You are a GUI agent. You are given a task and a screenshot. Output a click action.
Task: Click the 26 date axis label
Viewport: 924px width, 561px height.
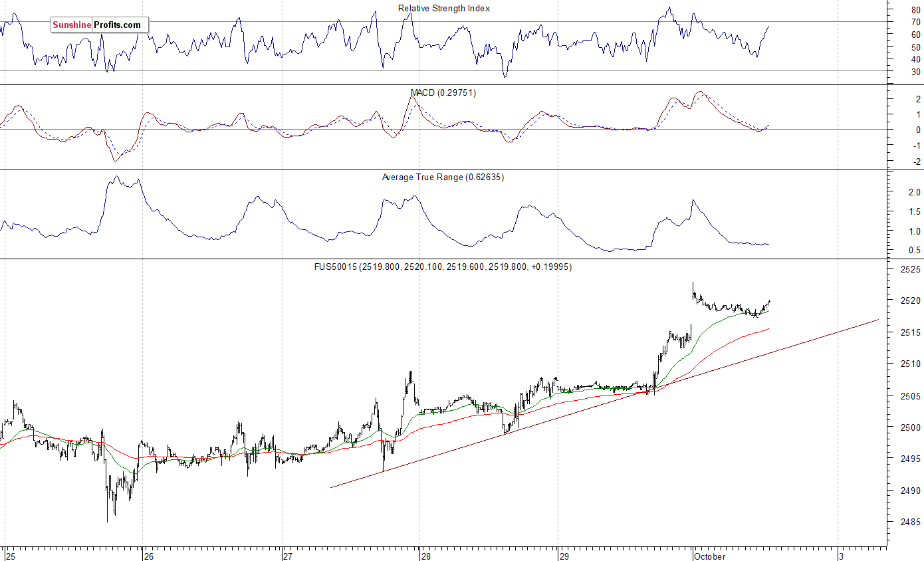tap(149, 556)
